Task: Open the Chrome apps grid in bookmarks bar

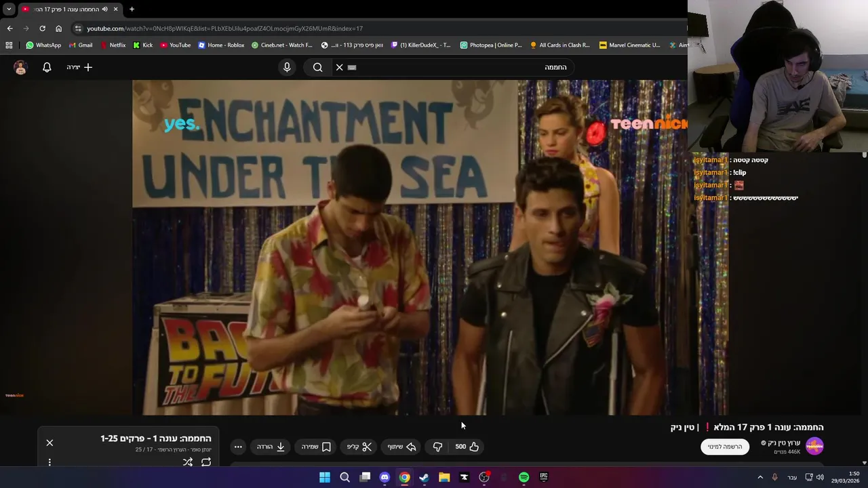Action: pyautogui.click(x=9, y=45)
